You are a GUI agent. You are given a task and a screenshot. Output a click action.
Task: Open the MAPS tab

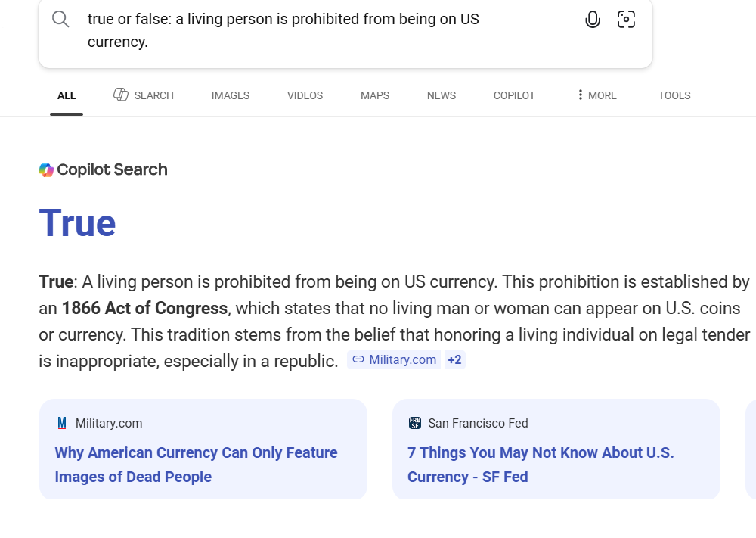click(375, 95)
